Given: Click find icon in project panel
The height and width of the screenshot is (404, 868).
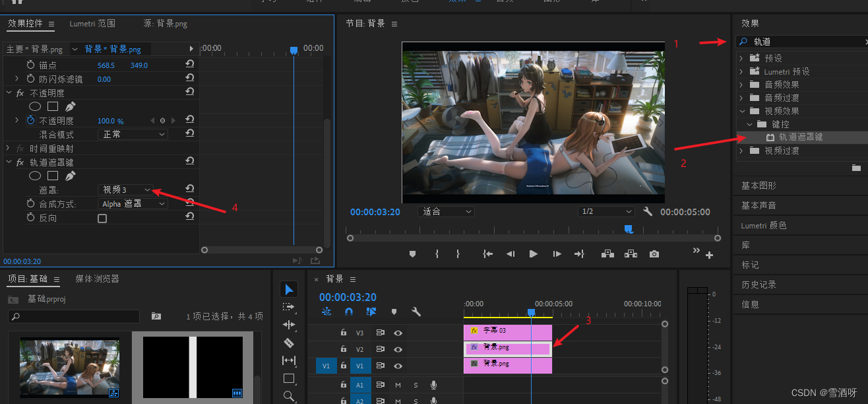Looking at the screenshot, I should (x=156, y=316).
